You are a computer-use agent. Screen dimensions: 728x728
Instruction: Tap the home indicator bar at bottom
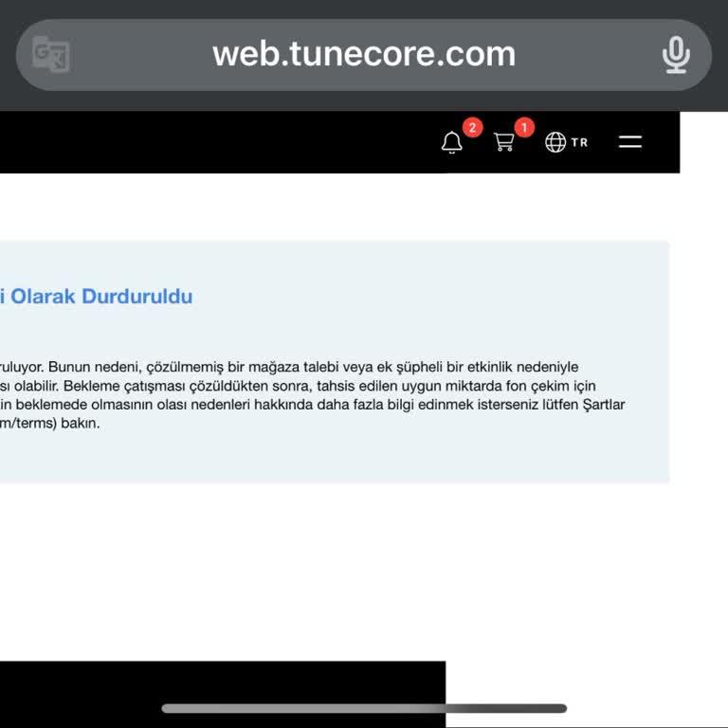click(364, 708)
